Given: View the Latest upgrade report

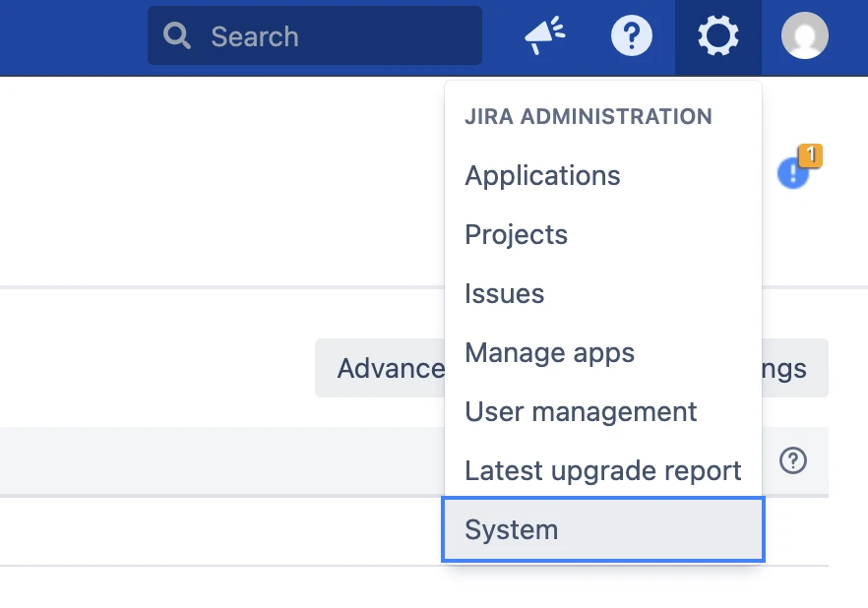Looking at the screenshot, I should [x=603, y=470].
